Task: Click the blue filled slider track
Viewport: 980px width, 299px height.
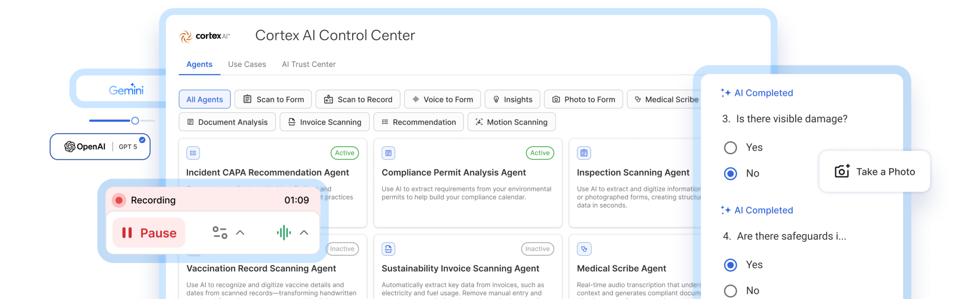Action: (110, 121)
